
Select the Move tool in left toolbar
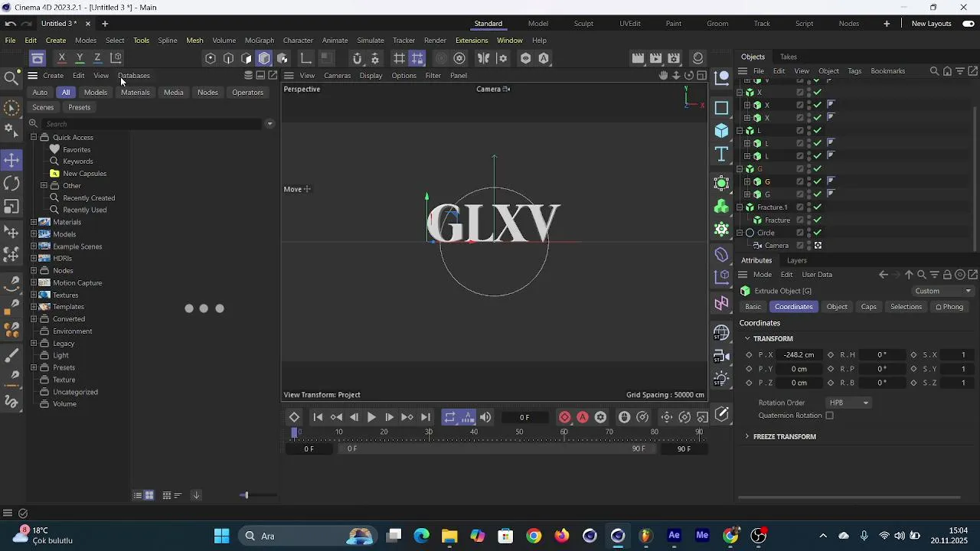click(x=11, y=160)
